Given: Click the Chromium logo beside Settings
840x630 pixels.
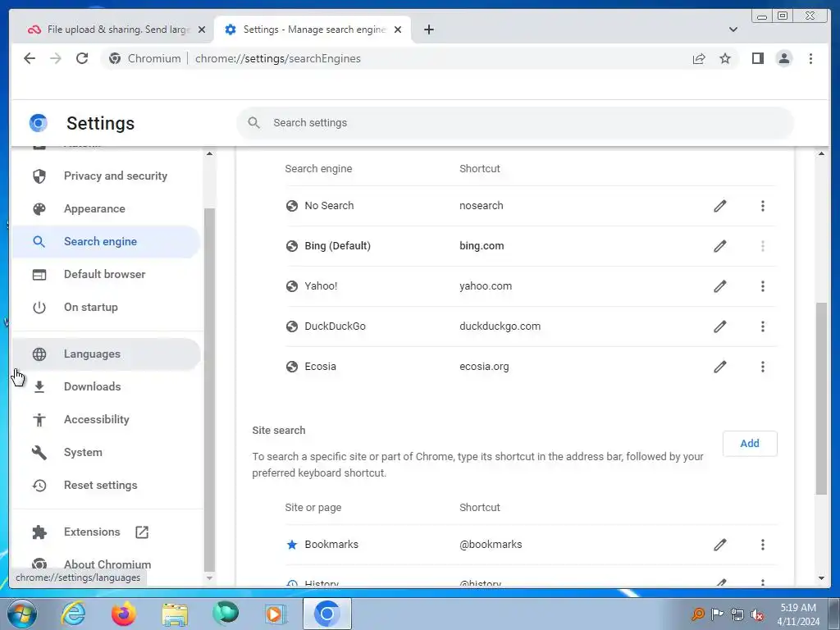Looking at the screenshot, I should click(38, 123).
